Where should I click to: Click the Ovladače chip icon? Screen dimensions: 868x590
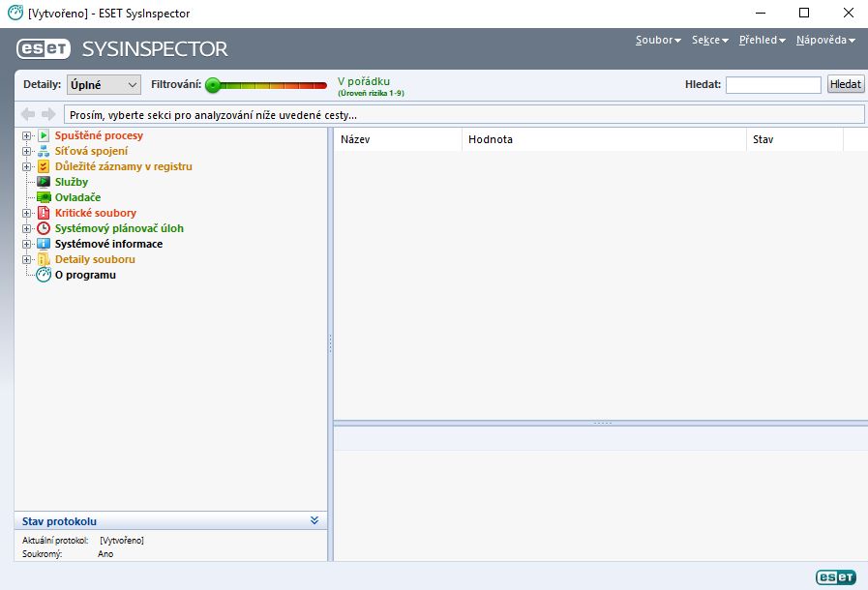(44, 197)
